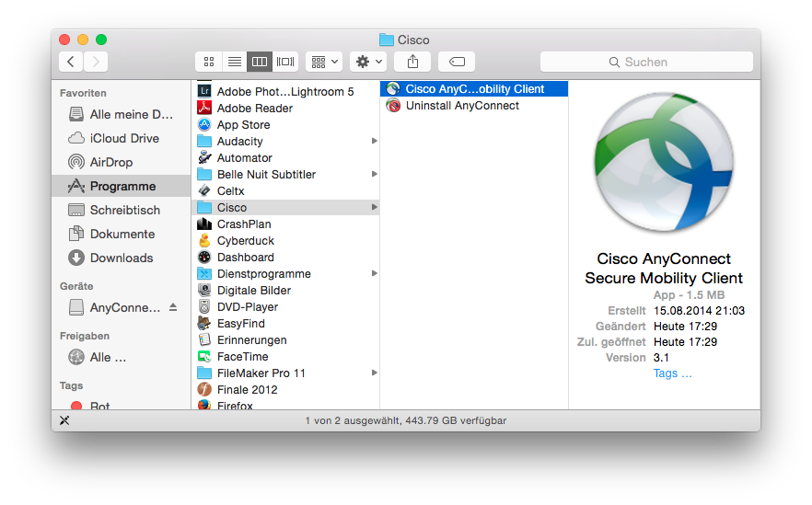
Task: Expand the Audacity folder arrow
Action: 374,141
